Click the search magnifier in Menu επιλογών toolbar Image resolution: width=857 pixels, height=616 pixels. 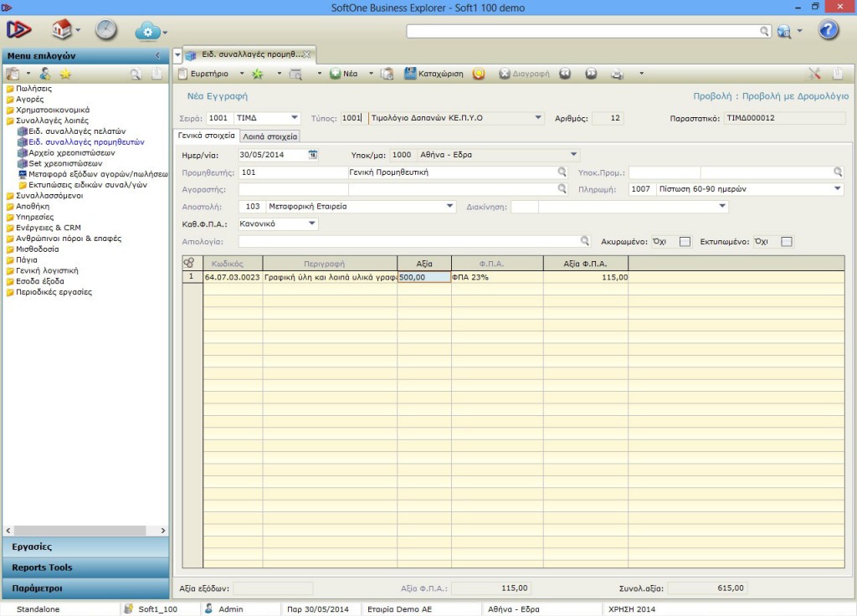point(135,74)
